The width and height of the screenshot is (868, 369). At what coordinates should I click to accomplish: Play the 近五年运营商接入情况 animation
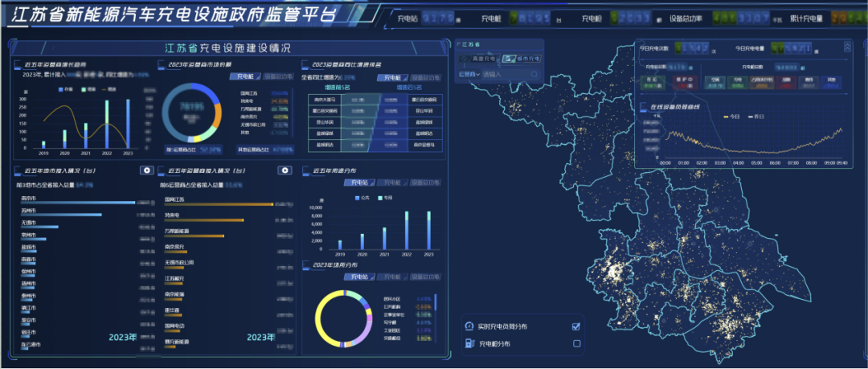[x=285, y=170]
